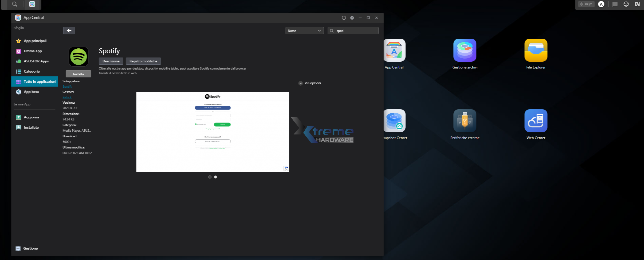This screenshot has height=260, width=644.
Task: Open the Nome sort dropdown
Action: tap(304, 31)
